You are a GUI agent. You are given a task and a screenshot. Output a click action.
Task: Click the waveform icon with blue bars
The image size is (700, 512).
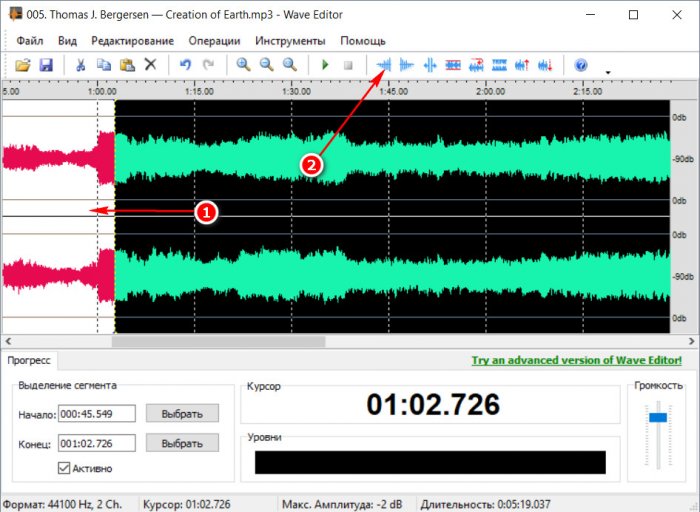tap(499, 66)
